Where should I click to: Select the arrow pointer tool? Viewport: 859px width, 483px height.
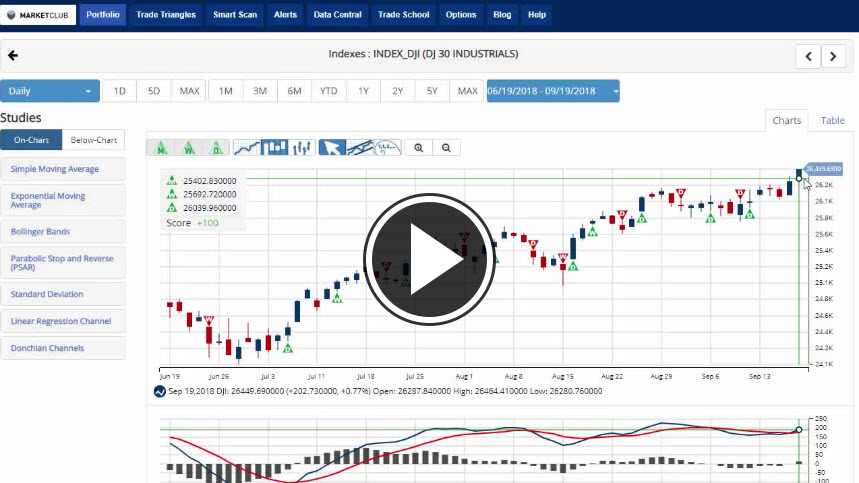(332, 148)
